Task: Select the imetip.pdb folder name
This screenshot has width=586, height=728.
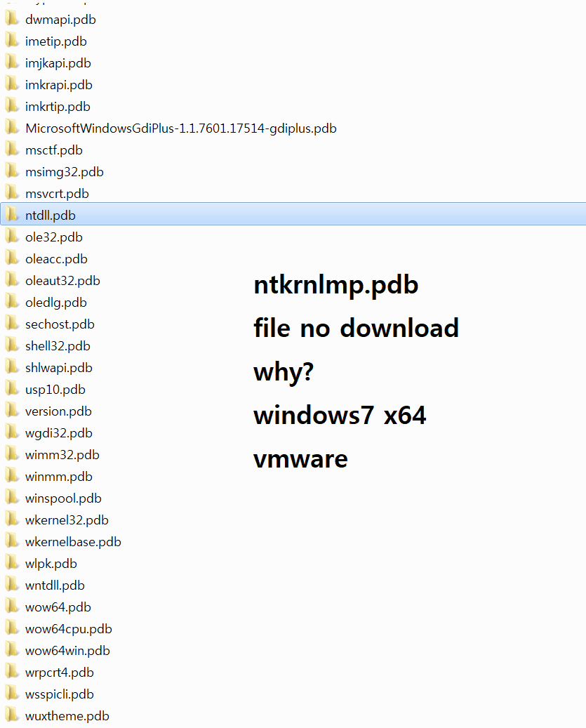Action: 56,41
